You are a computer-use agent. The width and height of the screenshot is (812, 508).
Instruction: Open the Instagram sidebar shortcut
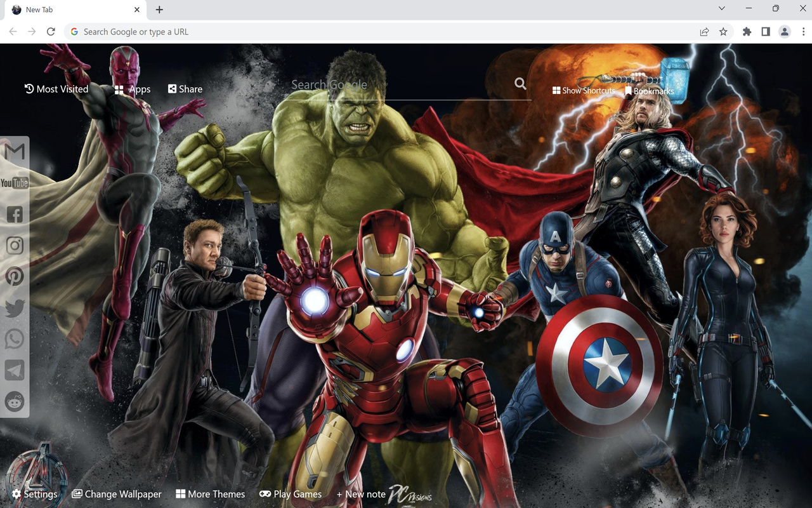(15, 245)
